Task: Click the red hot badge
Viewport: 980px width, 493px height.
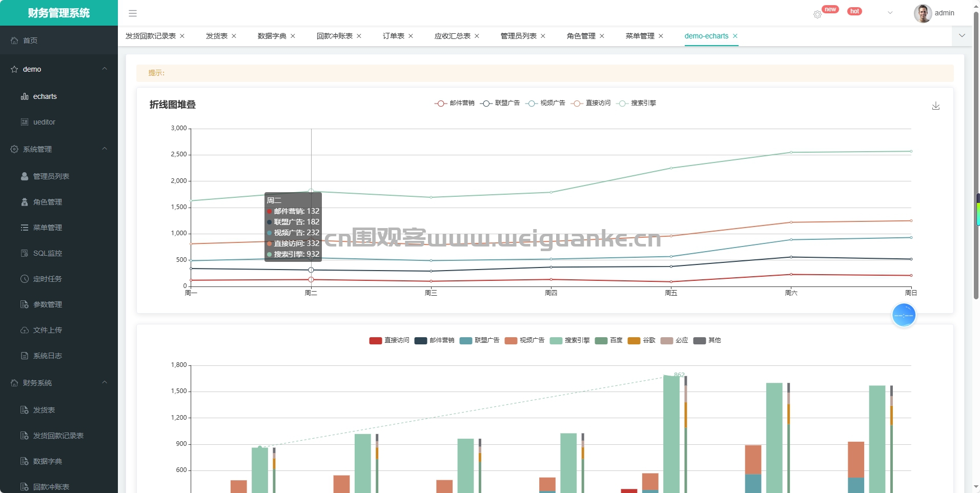Action: click(x=854, y=11)
